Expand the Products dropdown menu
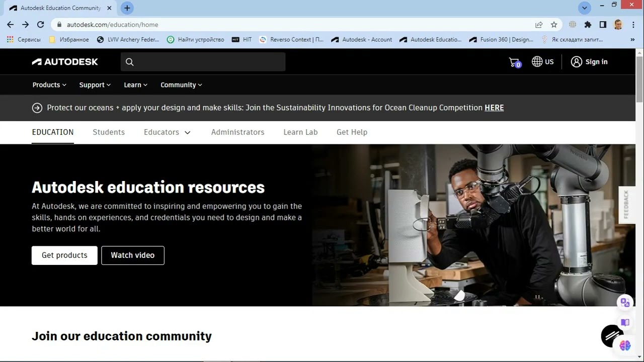The width and height of the screenshot is (644, 362). (x=49, y=85)
